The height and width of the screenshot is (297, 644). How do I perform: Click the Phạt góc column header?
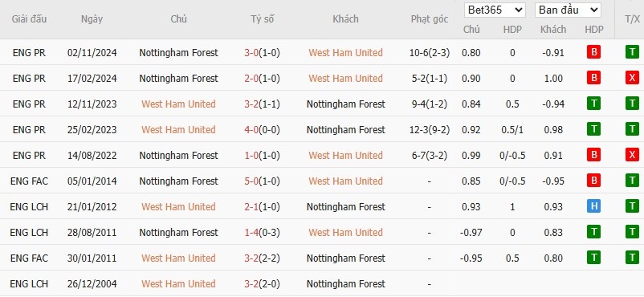(429, 19)
